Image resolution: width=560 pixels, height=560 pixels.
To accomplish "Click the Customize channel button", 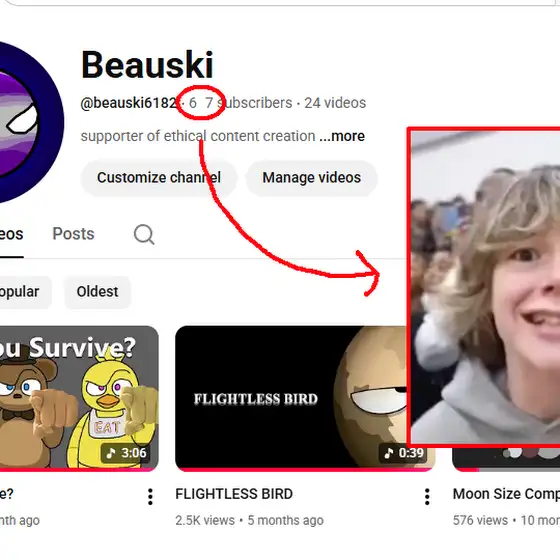I will pos(159,178).
